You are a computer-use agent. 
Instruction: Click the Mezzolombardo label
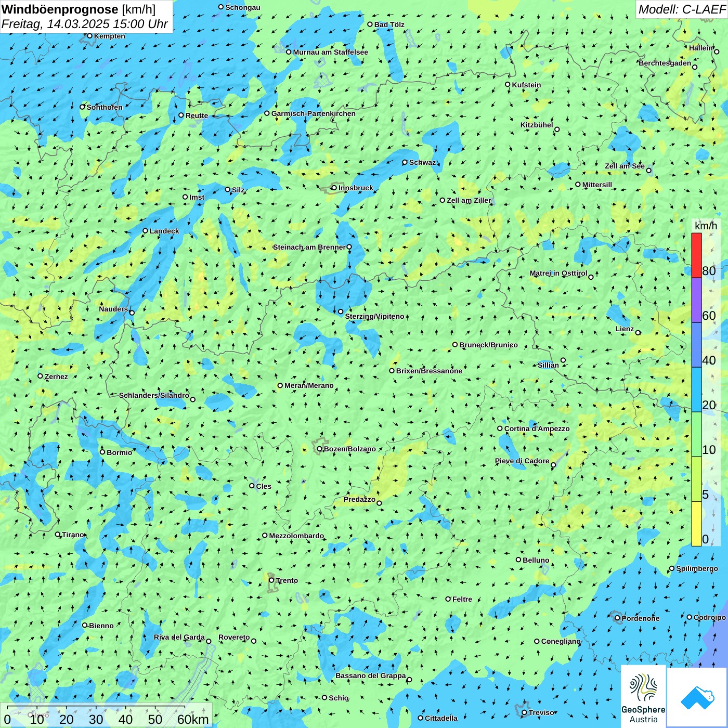pyautogui.click(x=296, y=536)
